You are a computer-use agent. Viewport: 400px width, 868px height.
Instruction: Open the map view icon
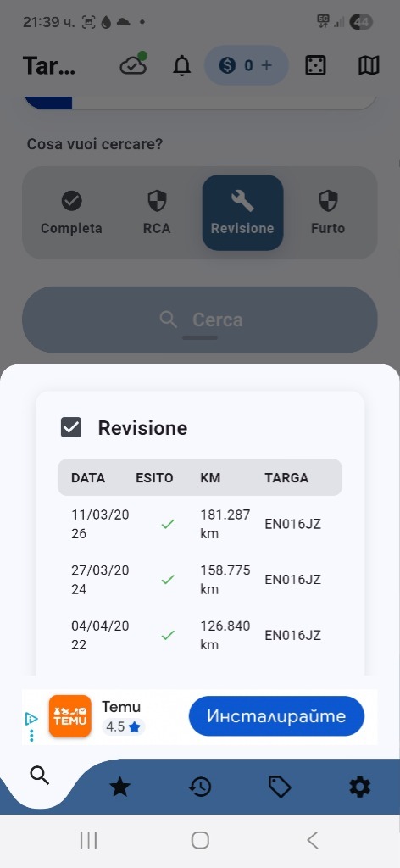click(x=369, y=66)
